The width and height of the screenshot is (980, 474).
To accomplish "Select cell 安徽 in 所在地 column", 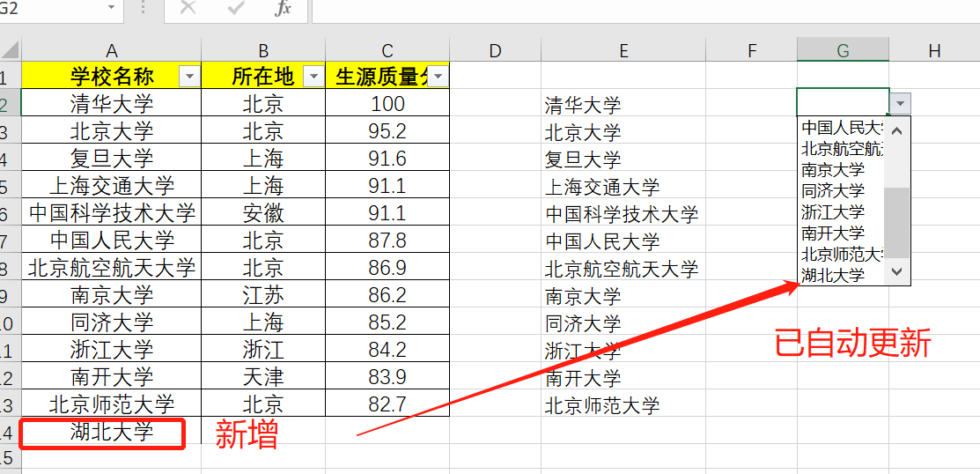I will [x=263, y=212].
